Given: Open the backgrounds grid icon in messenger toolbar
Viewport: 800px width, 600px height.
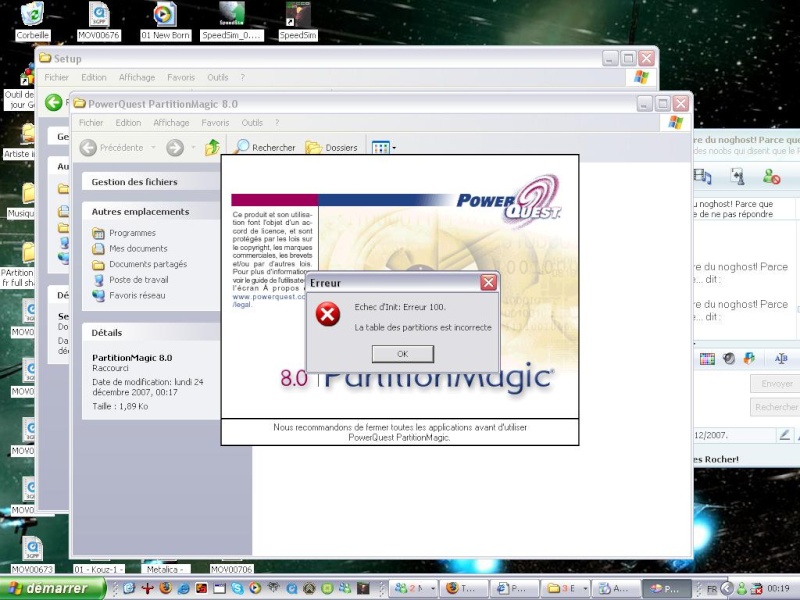Looking at the screenshot, I should pos(707,359).
